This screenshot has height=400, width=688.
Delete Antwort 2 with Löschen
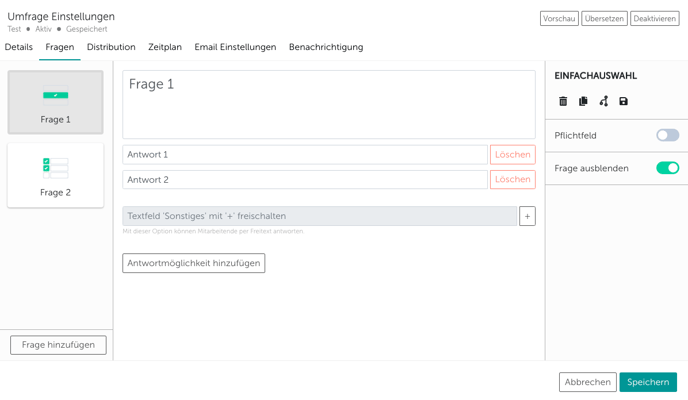[512, 179]
